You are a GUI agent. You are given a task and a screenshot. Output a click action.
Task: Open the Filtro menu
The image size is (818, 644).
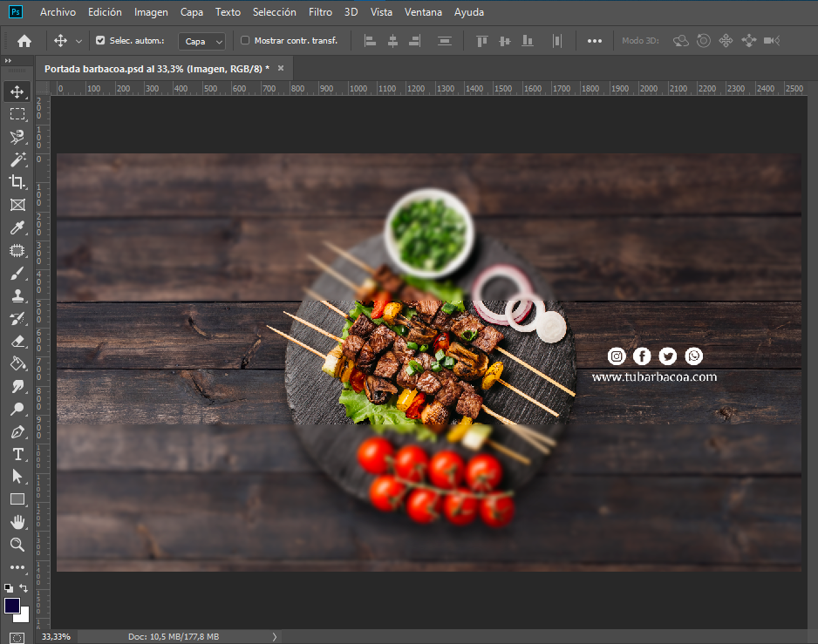(x=320, y=12)
